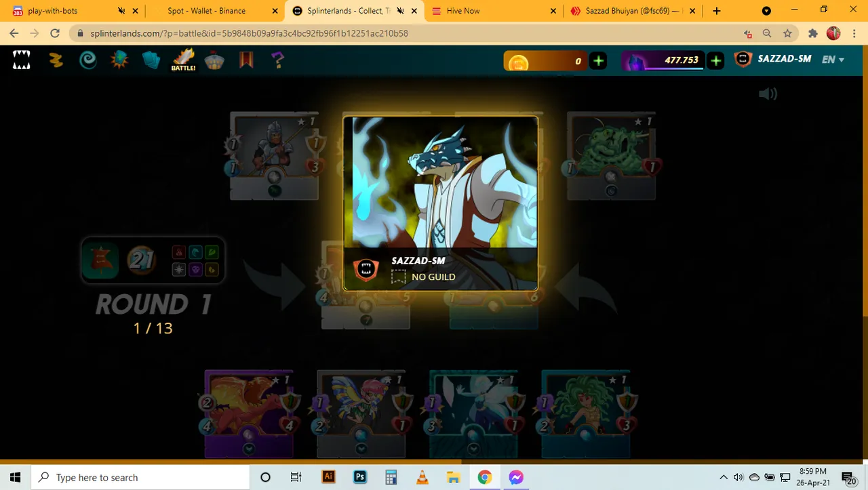Add credits with green plus button
Viewport: 868px width, 490px height.
pos(598,60)
